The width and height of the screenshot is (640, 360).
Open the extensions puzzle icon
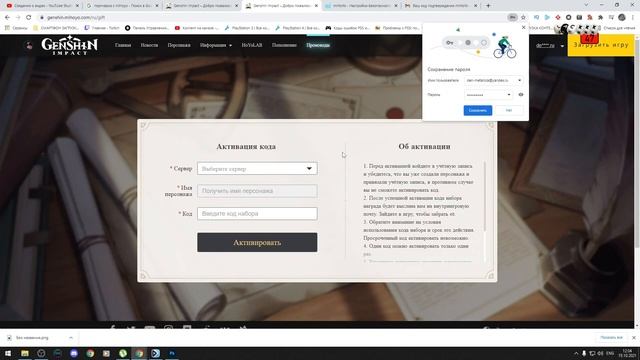click(x=600, y=17)
